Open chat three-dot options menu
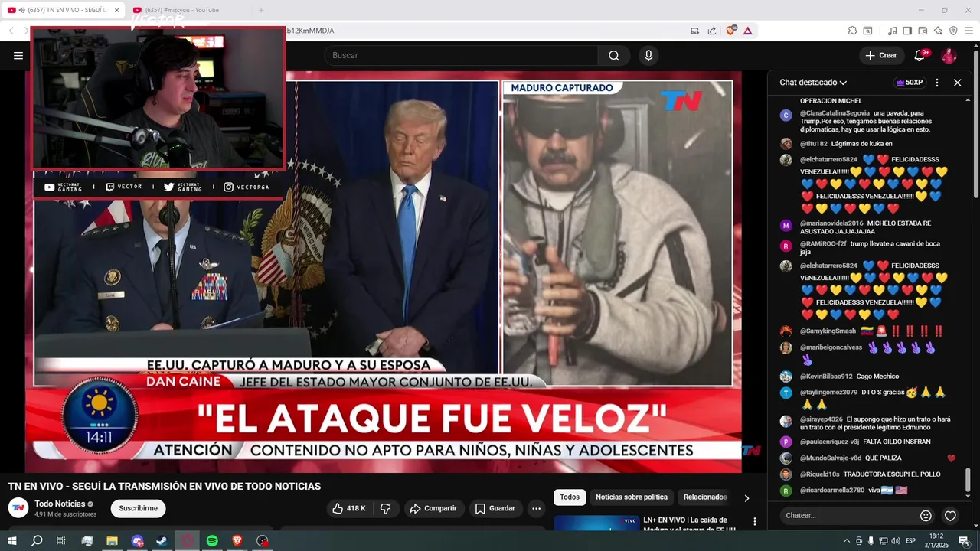The width and height of the screenshot is (980, 551). click(x=937, y=83)
